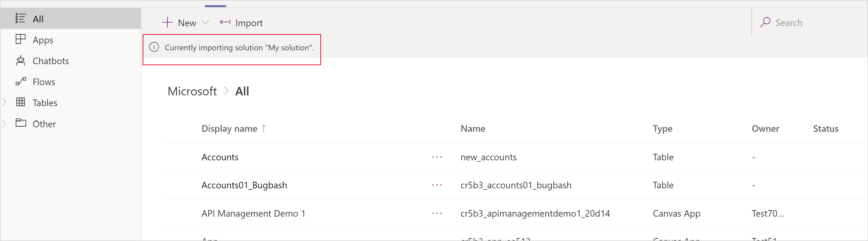Click the Flows icon in sidebar
The height and width of the screenshot is (241, 868).
[21, 81]
